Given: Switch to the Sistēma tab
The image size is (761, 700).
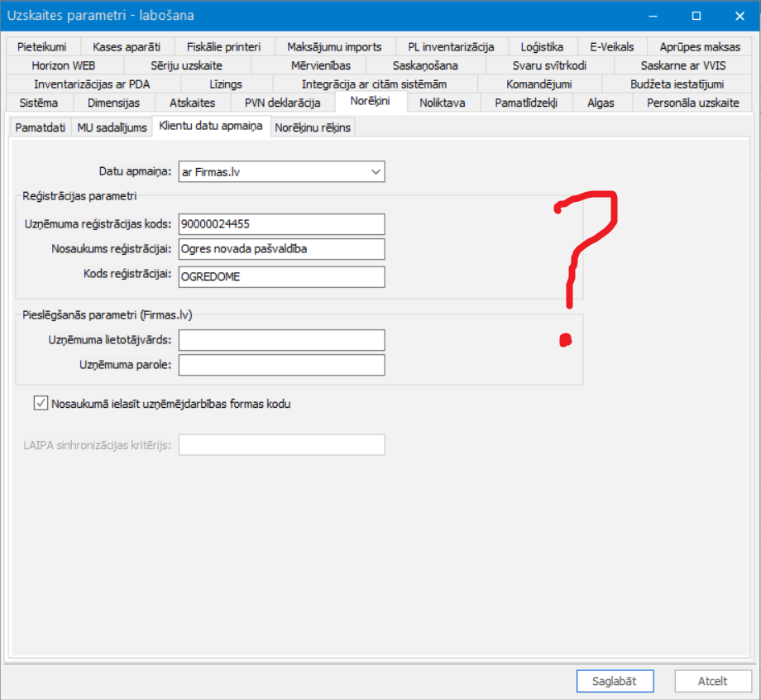Looking at the screenshot, I should click(39, 103).
